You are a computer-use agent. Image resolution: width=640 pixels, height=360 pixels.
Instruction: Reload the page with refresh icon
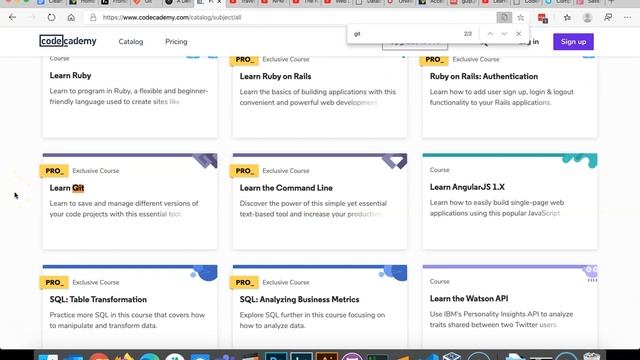(x=51, y=18)
